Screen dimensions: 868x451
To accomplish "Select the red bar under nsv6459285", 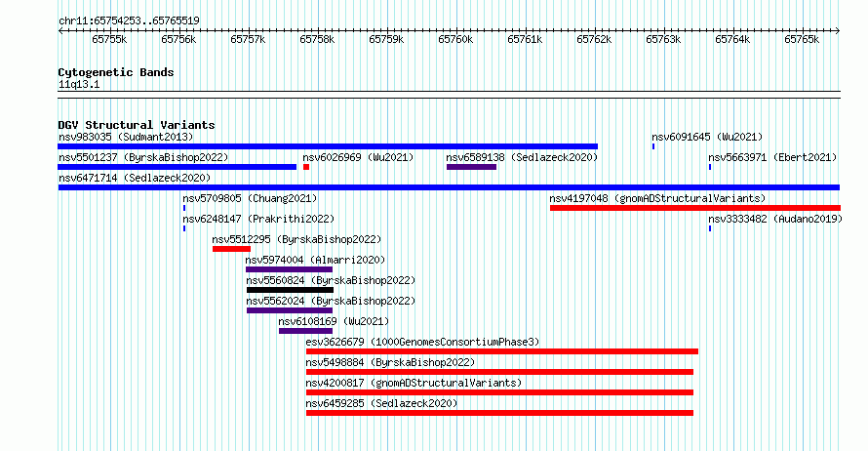I will click(x=500, y=413).
